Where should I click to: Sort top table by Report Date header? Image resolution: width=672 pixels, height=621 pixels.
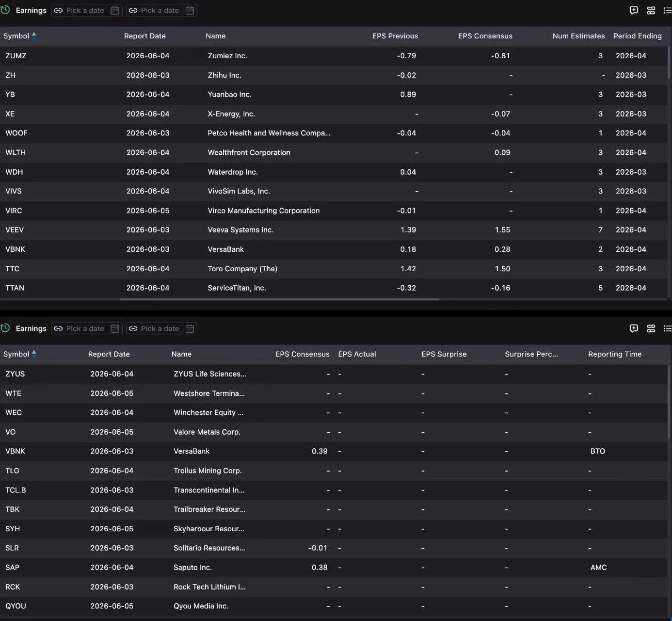click(x=145, y=36)
